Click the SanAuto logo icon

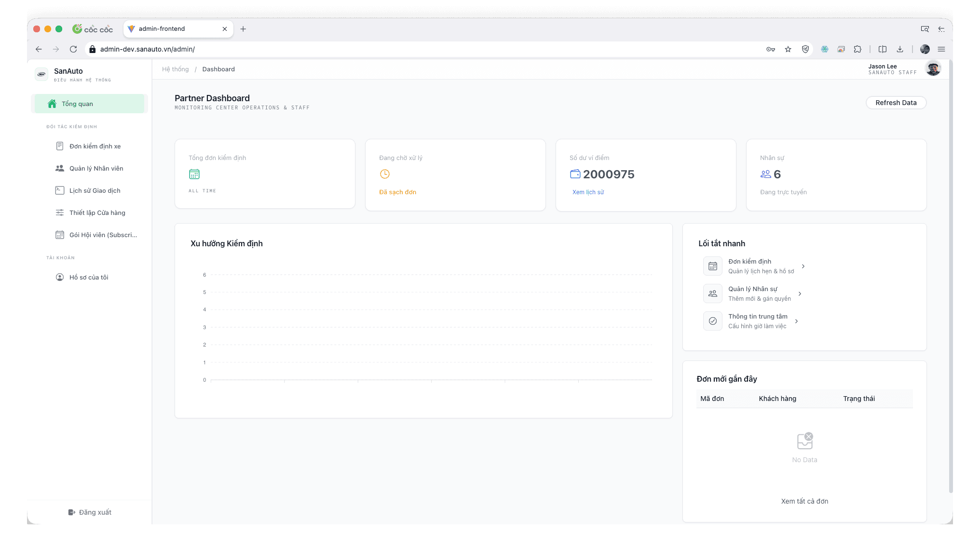pos(41,74)
